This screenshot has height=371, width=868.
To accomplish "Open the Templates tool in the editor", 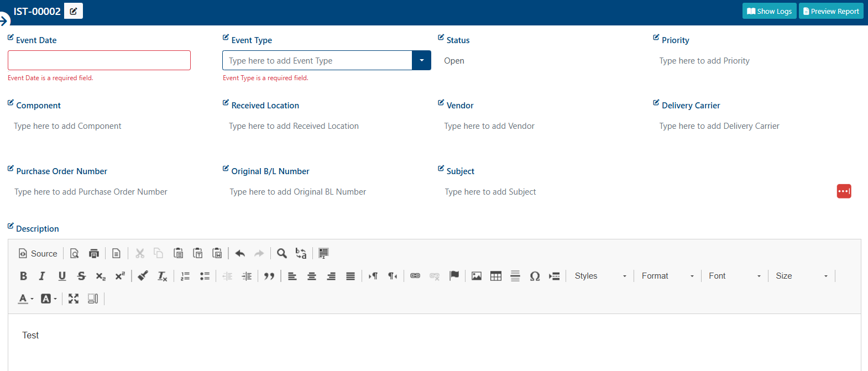I will 116,253.
